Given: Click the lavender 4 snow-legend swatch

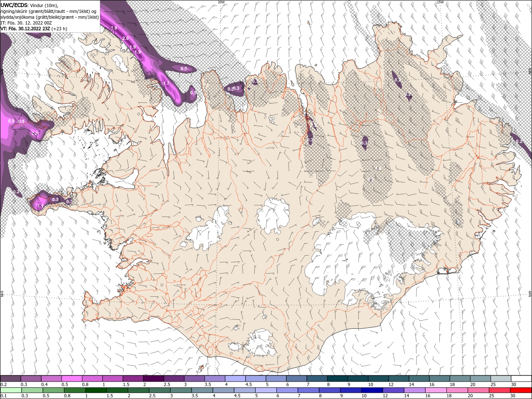Looking at the screenshot, I should coord(235,379).
